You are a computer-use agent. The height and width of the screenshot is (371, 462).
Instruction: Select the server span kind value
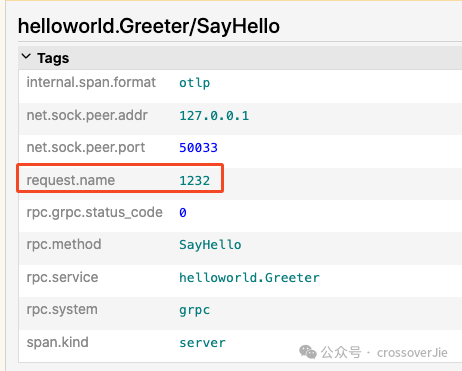coord(202,343)
